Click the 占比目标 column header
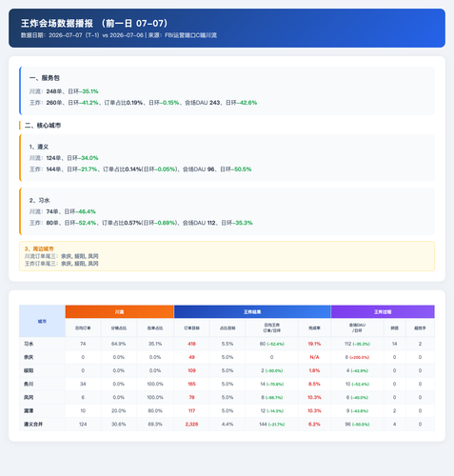The image size is (454, 476). 227,327
